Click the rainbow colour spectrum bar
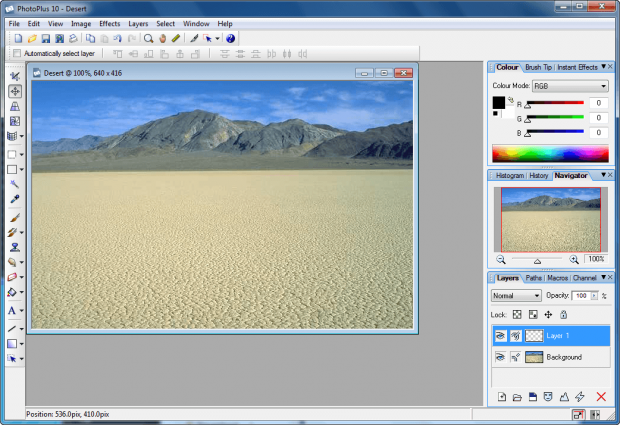The width and height of the screenshot is (620, 425). tap(550, 154)
